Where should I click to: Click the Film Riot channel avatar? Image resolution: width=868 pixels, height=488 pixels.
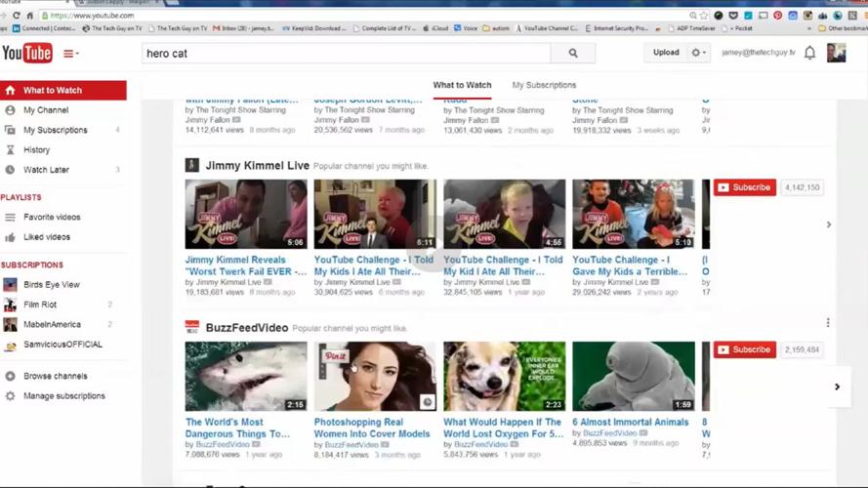click(x=10, y=305)
